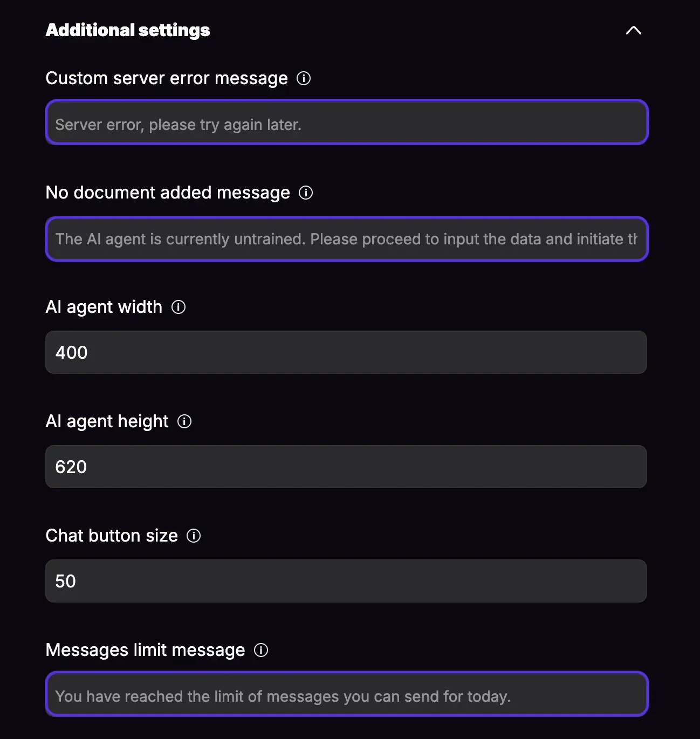
Task: Click the AI agent width label text
Action: [104, 307]
